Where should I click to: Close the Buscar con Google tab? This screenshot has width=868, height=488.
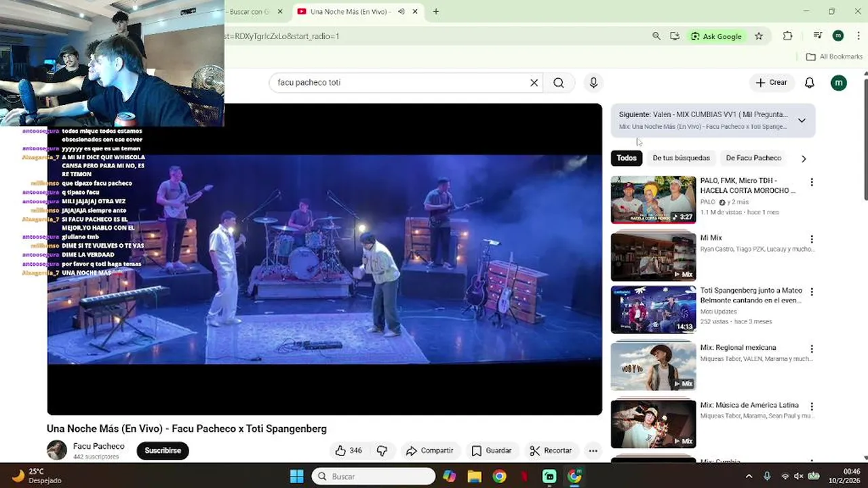(280, 12)
